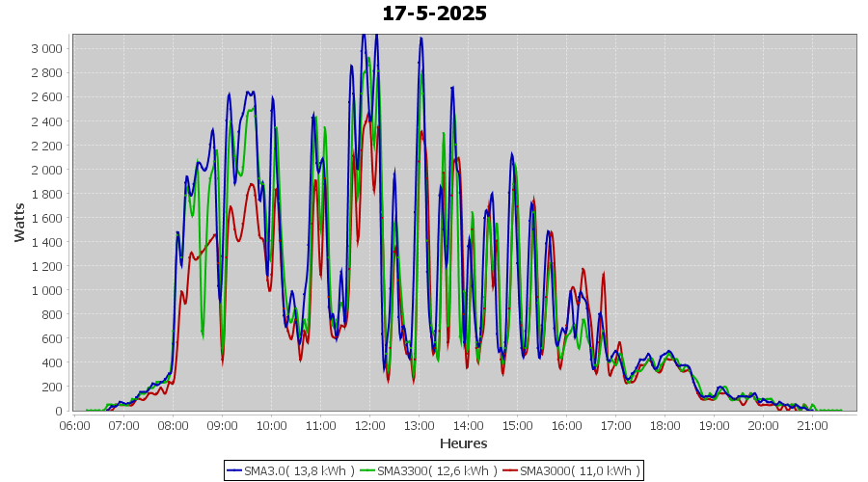Click the 1 200 y-axis tick label

click(47, 266)
